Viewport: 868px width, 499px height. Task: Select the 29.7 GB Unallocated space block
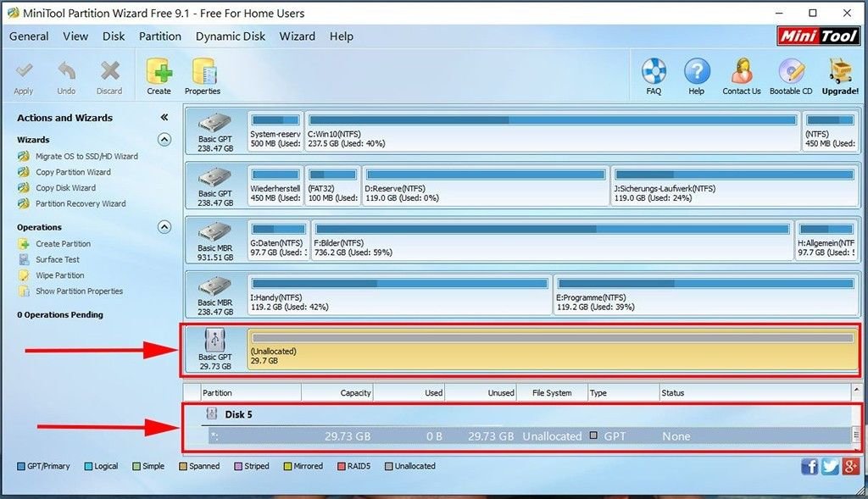pyautogui.click(x=553, y=348)
